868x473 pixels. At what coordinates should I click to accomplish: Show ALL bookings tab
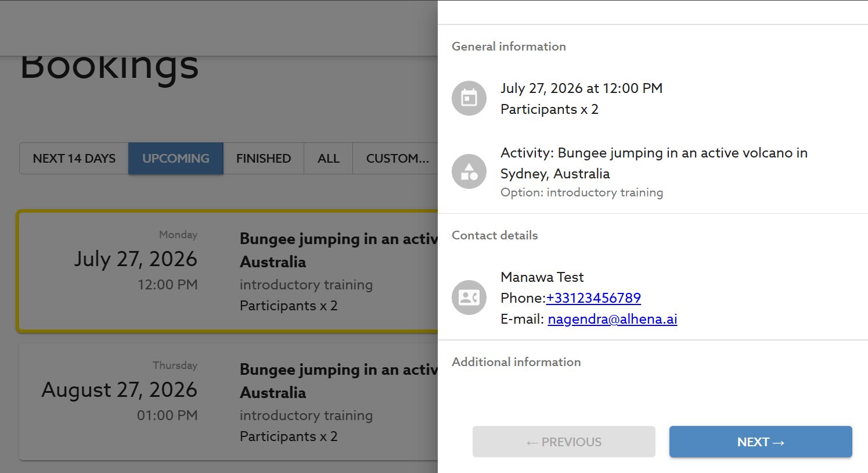coord(329,158)
